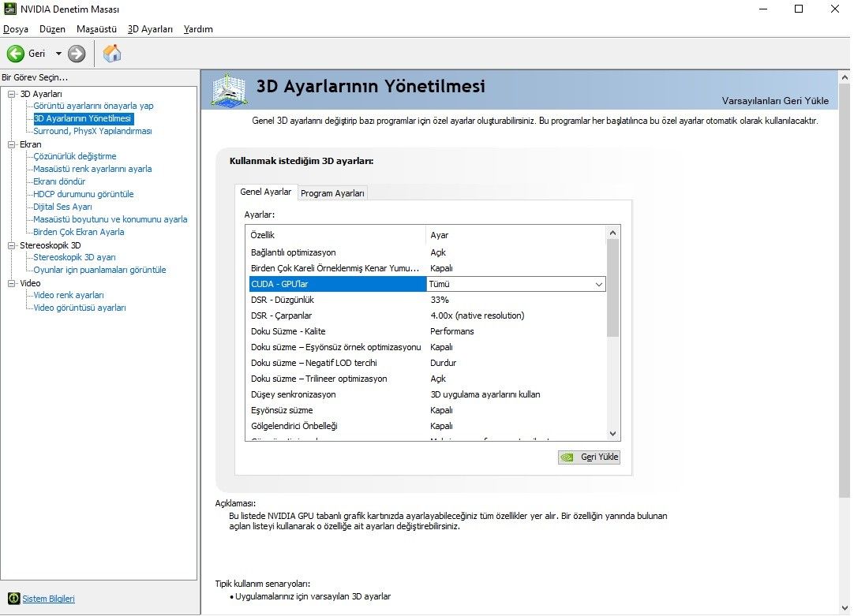Select Doku süzme – Negatif LOD tercihi row
The height and width of the screenshot is (616, 854).
point(427,363)
